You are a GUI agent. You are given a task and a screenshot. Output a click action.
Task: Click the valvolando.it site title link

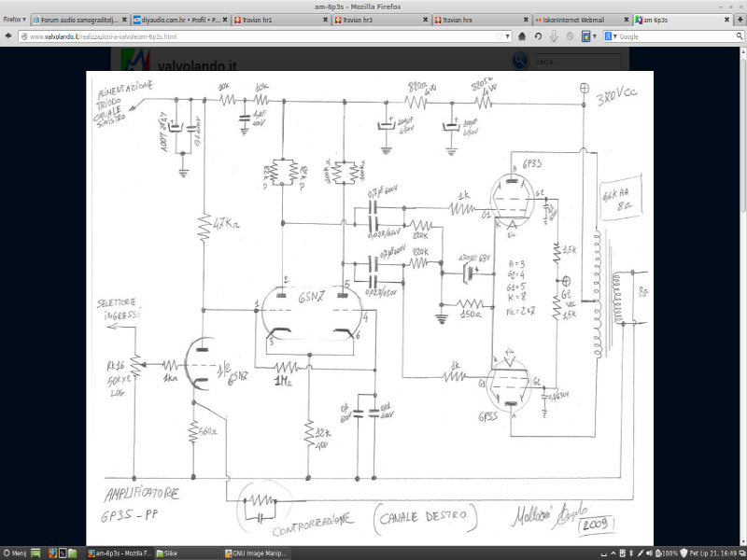click(198, 65)
